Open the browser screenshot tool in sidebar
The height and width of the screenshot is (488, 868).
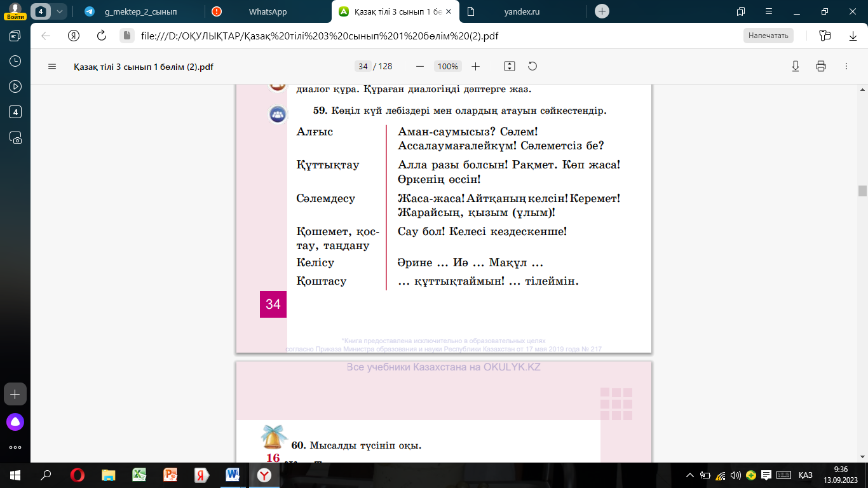pyautogui.click(x=15, y=137)
